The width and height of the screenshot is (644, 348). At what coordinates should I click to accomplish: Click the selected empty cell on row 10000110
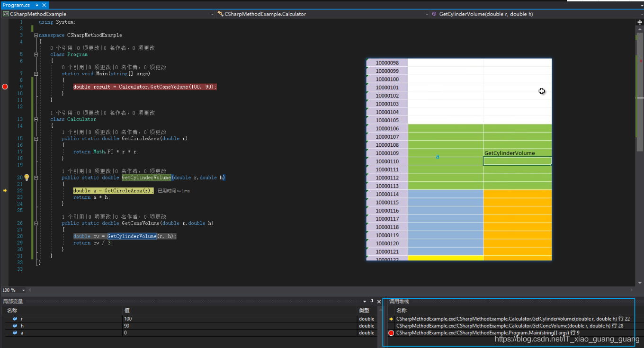[518, 161]
